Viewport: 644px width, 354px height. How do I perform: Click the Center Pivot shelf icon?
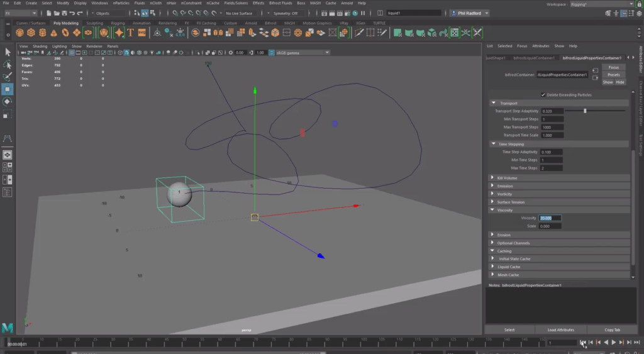pyautogui.click(x=157, y=33)
